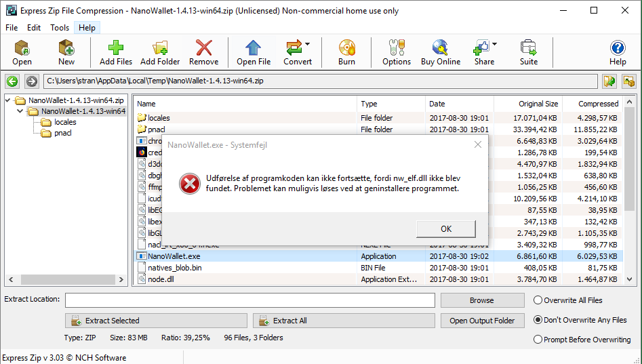Collapse the NanoWallet-1.4.13-win64.zip tree root
642x364 pixels.
[7, 100]
